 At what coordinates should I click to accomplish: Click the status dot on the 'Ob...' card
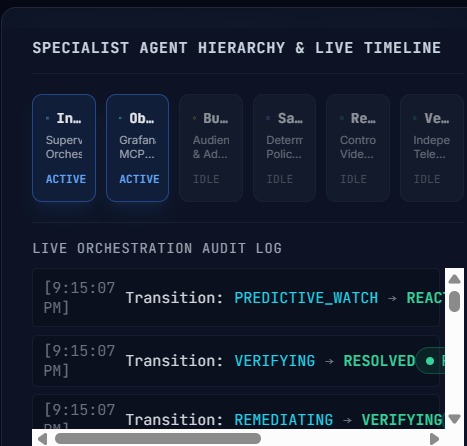[121, 118]
